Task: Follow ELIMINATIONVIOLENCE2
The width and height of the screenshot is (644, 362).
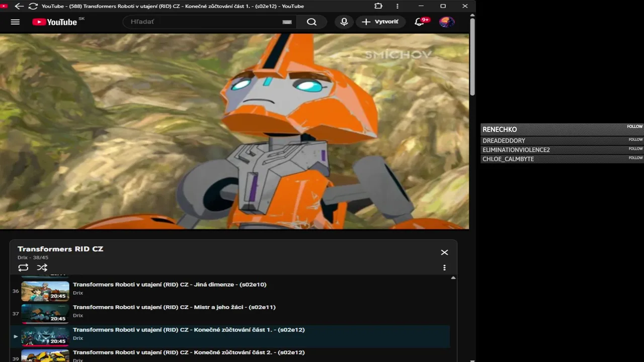Action: pyautogui.click(x=635, y=149)
